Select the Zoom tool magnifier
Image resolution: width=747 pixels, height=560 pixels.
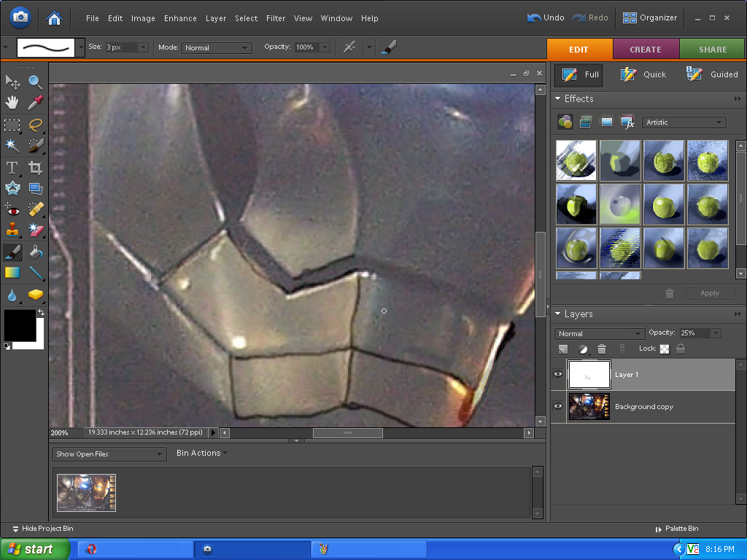click(35, 82)
